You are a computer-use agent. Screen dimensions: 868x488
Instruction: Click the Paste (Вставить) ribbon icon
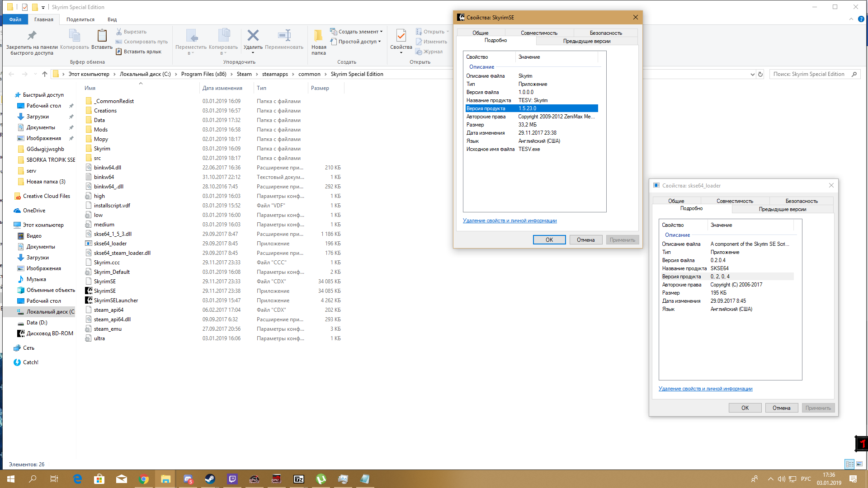coord(102,36)
